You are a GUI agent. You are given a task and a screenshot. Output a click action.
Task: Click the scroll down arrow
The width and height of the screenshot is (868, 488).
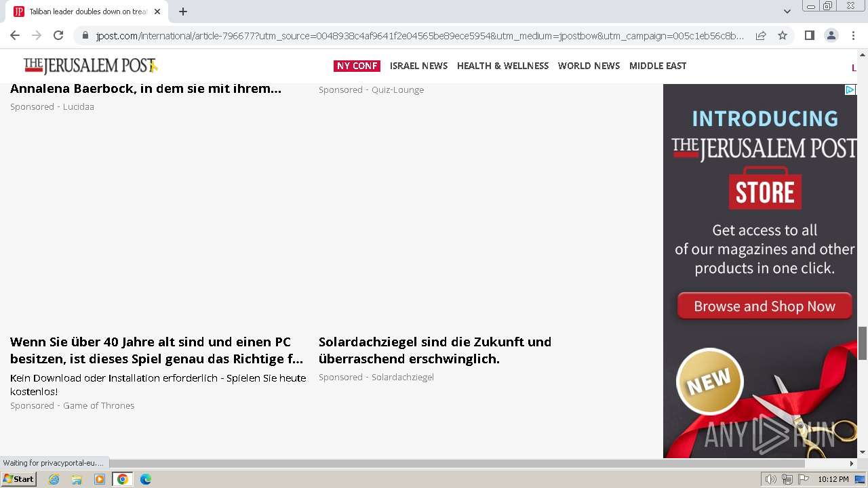(863, 452)
